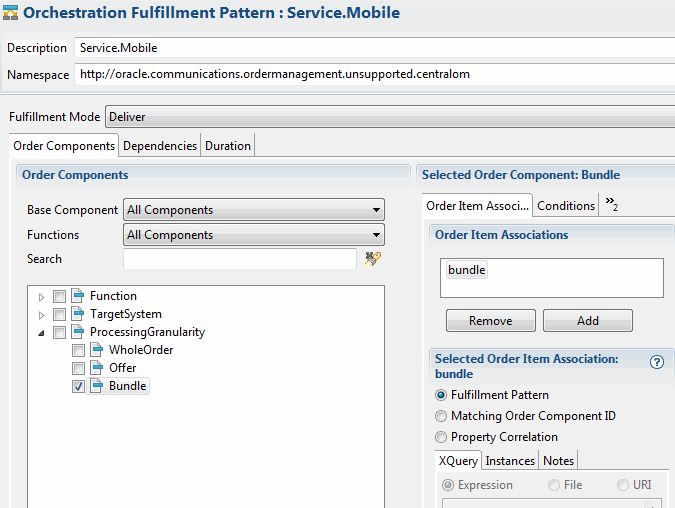Open help for Selected Order Item Association
This screenshot has height=508, width=675.
(657, 363)
